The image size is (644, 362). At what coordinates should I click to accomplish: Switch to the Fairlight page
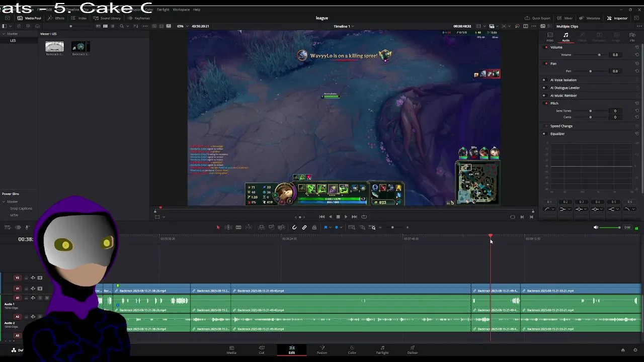point(382,350)
